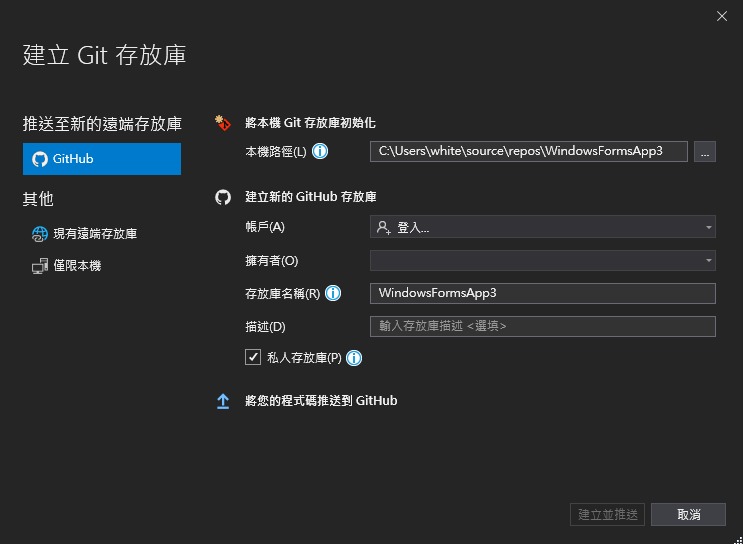Click the 將本機 Git 存放庫初始化 heading
Viewport: 743px width, 544px height.
pos(310,123)
